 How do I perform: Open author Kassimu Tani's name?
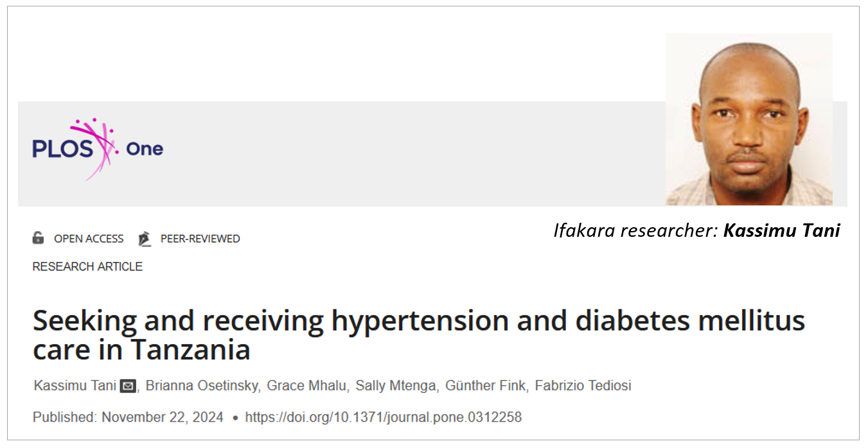[x=75, y=386]
